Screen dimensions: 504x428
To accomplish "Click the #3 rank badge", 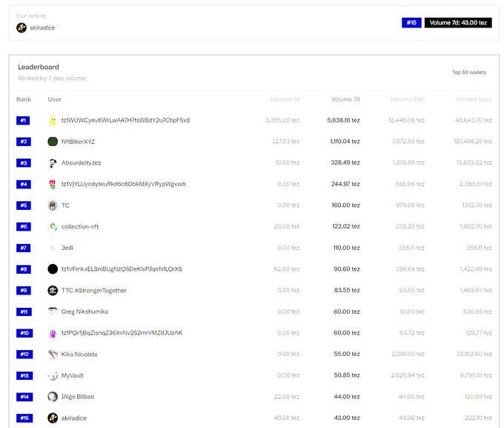I will pyautogui.click(x=24, y=163).
